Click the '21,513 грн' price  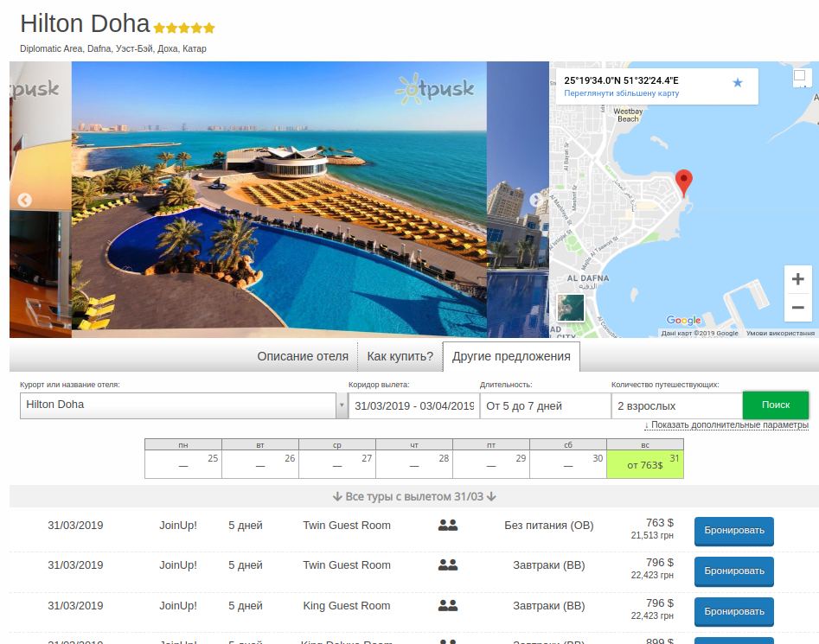pos(652,535)
